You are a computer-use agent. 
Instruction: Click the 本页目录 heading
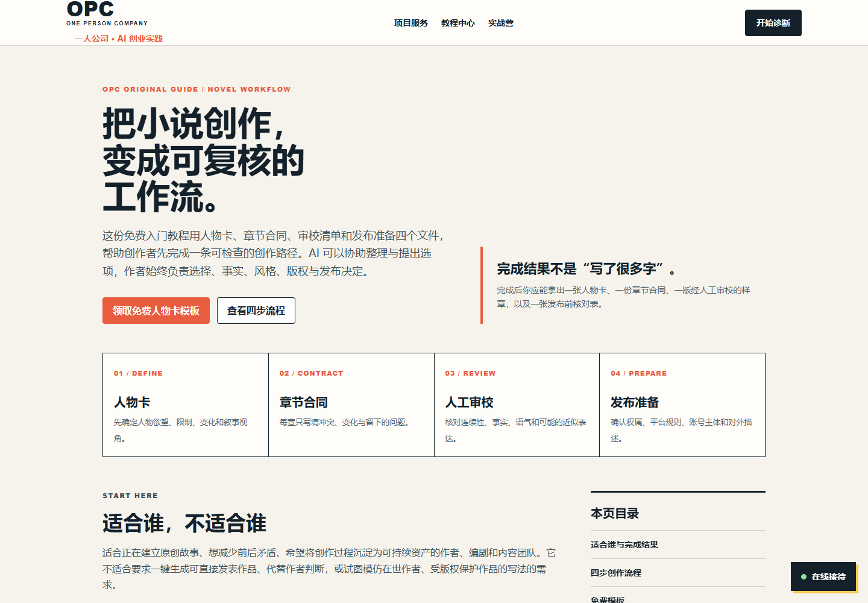615,513
